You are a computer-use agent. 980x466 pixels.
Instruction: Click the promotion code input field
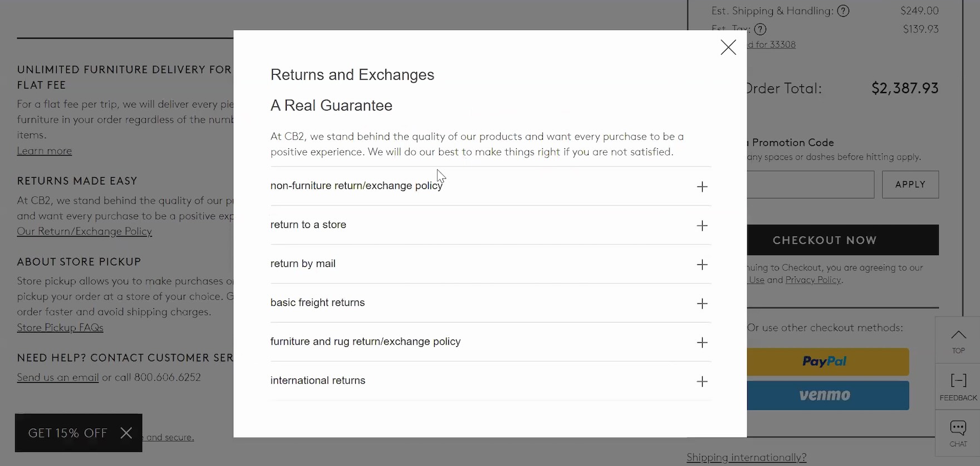(x=810, y=185)
